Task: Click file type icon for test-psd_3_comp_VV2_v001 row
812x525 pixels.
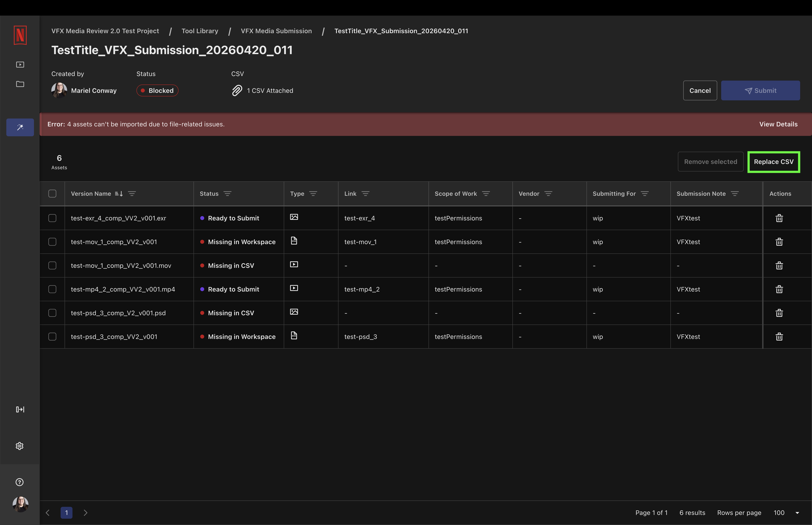Action: point(294,335)
